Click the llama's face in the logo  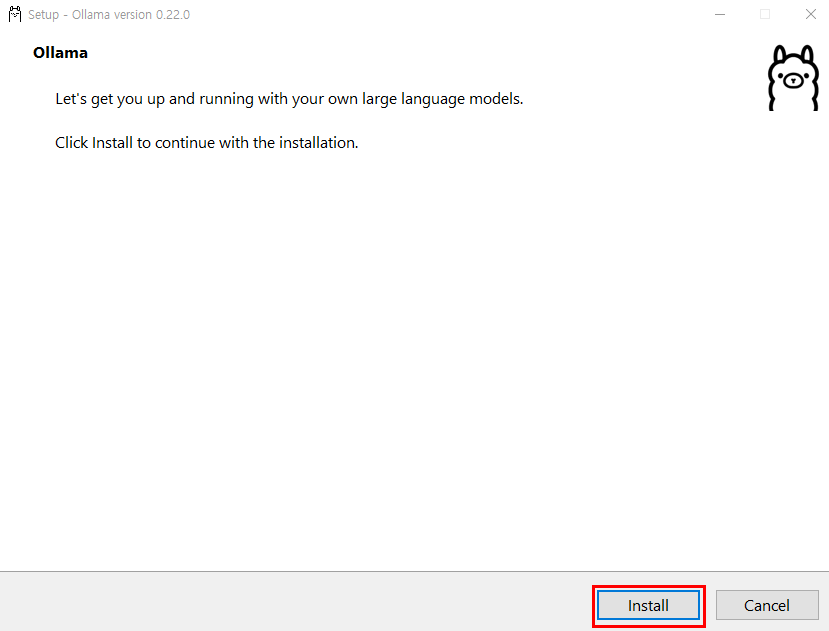click(x=793, y=79)
